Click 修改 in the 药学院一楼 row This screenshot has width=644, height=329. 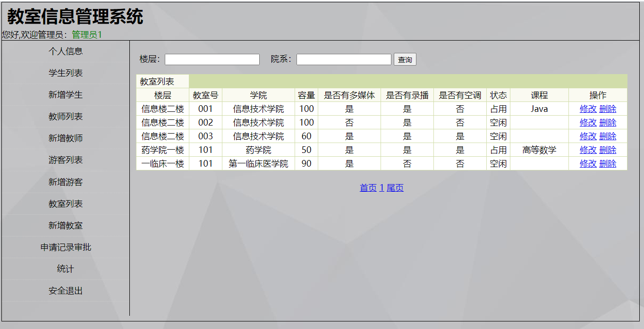588,150
